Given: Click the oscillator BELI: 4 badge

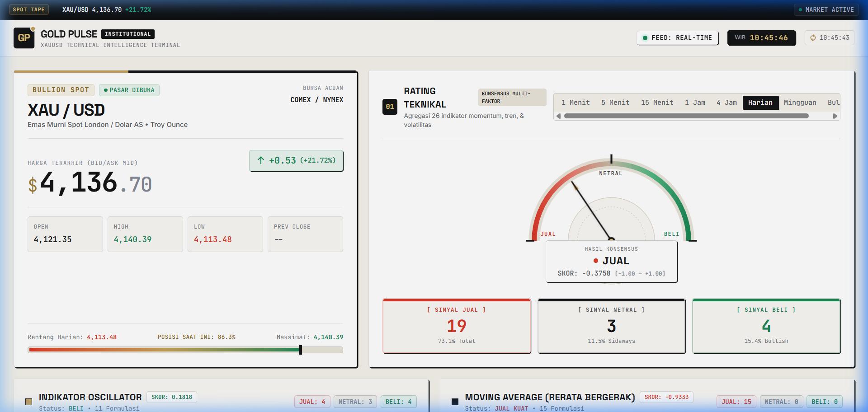Looking at the screenshot, I should coord(398,402).
